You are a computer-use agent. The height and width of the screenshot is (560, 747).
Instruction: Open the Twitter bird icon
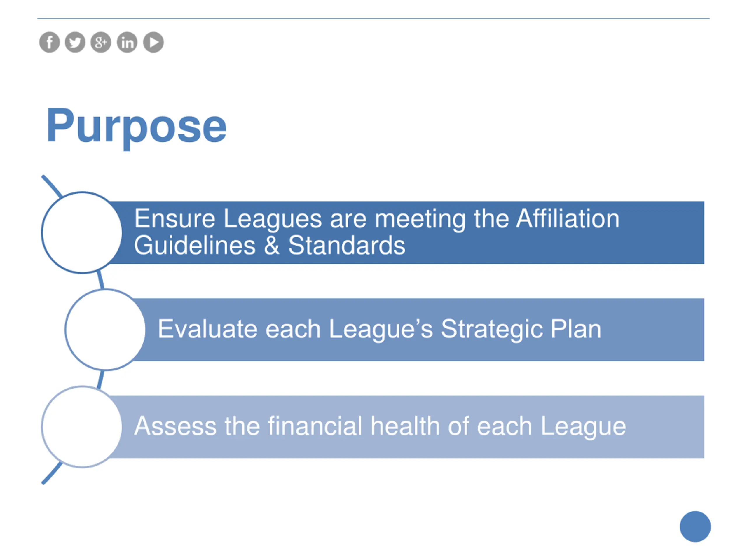[x=75, y=42]
